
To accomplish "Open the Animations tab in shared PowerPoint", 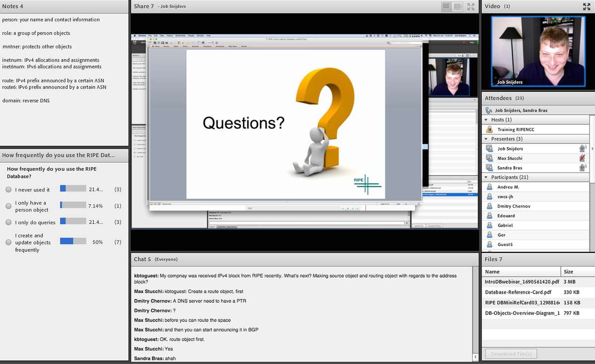I will tap(220, 46).
